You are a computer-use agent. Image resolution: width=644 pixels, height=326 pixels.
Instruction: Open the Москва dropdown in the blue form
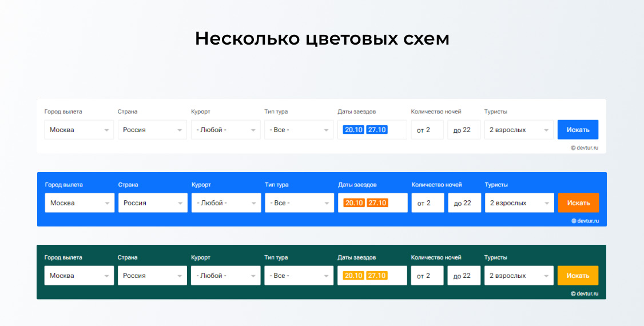coord(79,203)
